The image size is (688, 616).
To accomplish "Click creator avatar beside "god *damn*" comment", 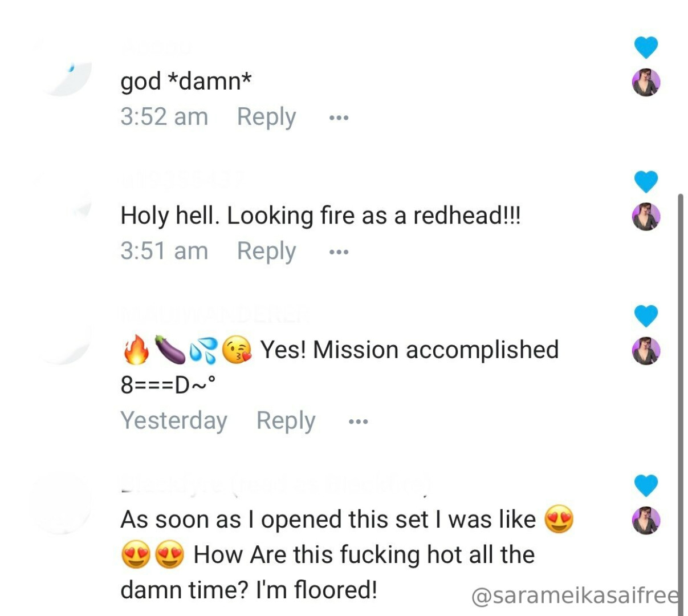I will (646, 82).
